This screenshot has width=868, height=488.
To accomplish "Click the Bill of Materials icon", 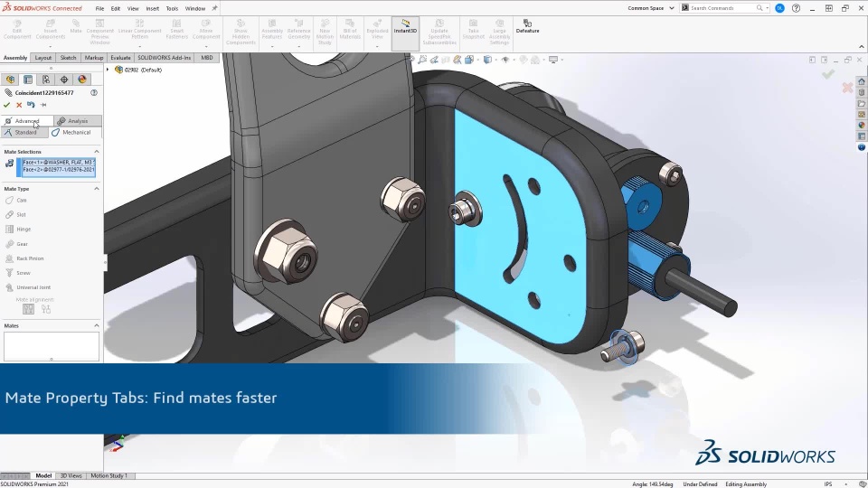I will click(350, 23).
